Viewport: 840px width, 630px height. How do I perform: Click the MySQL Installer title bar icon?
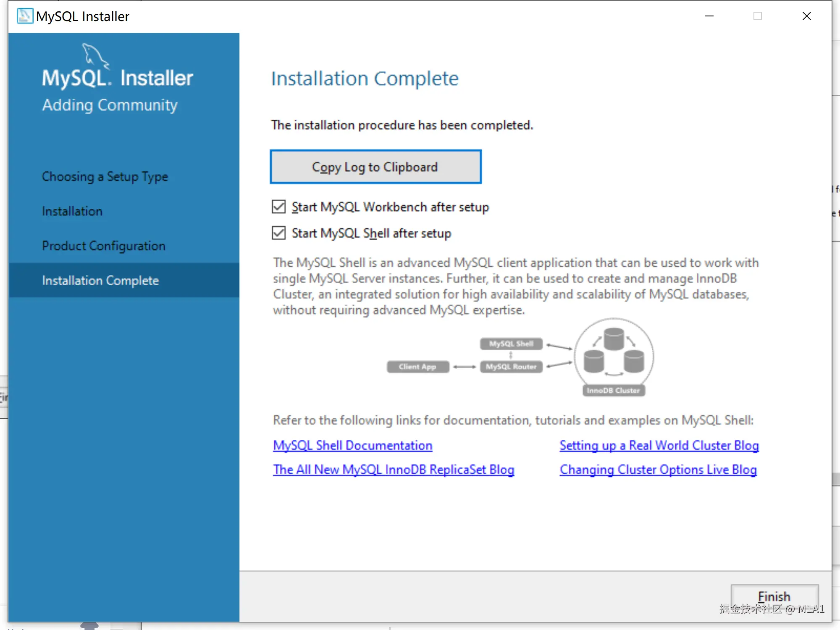pyautogui.click(x=25, y=16)
